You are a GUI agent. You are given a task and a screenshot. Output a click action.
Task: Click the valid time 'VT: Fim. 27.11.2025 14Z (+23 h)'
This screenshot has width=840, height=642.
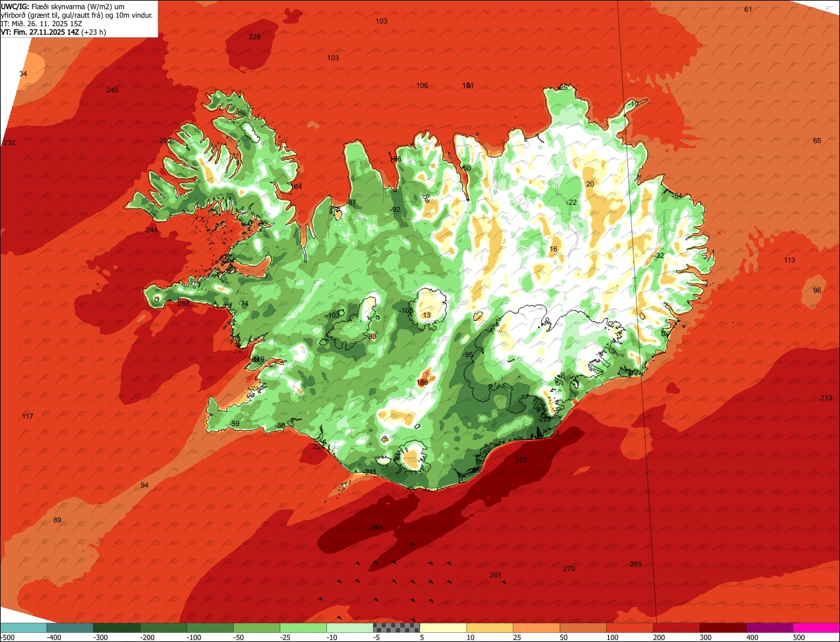pos(54,32)
